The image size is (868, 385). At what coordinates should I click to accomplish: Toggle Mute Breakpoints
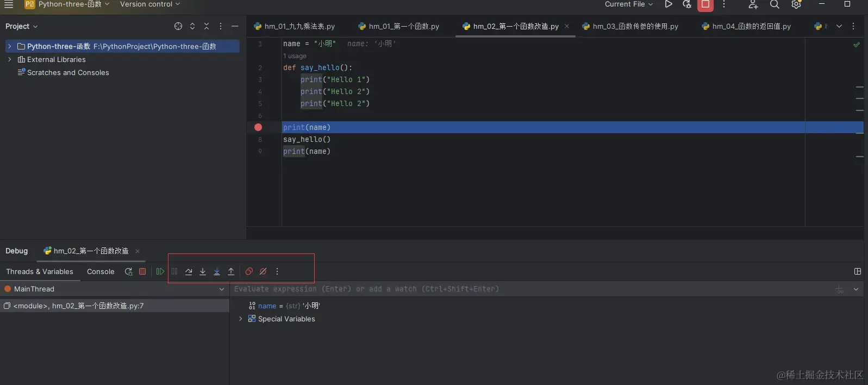point(263,271)
